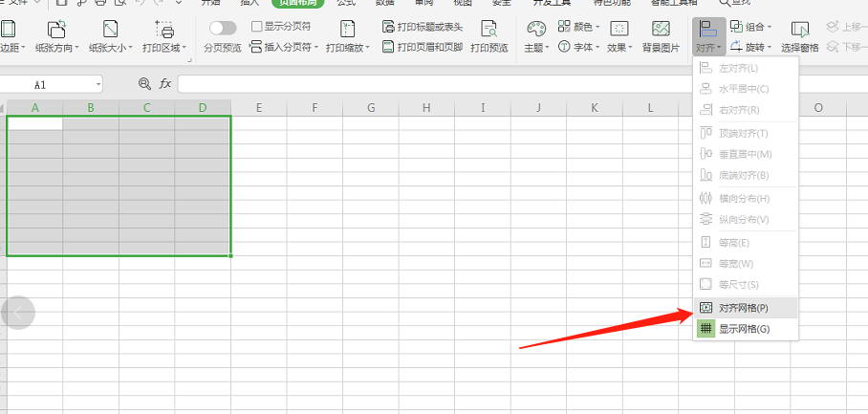Screen dimensions: 868x414
Task: Select column K header
Action: click(x=594, y=108)
